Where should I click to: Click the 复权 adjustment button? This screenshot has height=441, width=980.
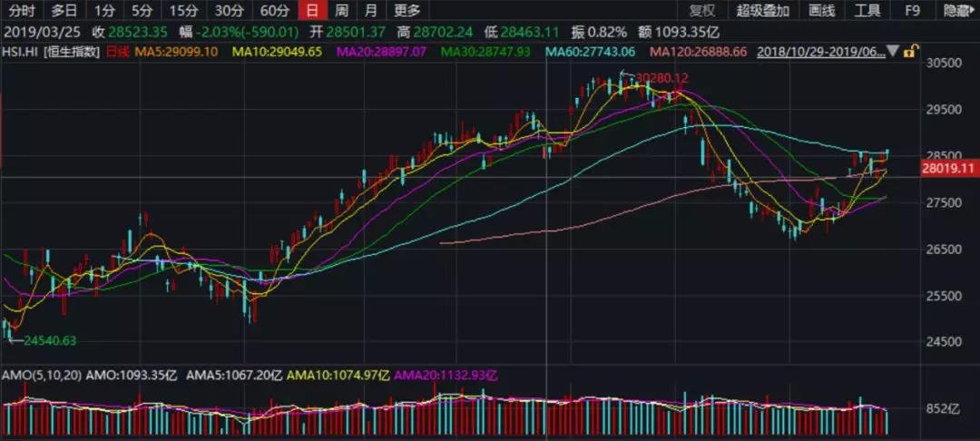(701, 10)
